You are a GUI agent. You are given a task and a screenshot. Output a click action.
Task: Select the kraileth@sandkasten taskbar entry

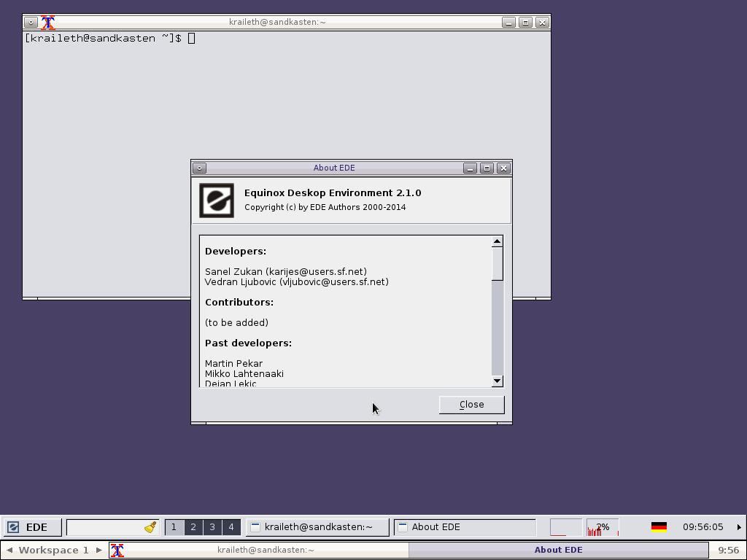[317, 527]
